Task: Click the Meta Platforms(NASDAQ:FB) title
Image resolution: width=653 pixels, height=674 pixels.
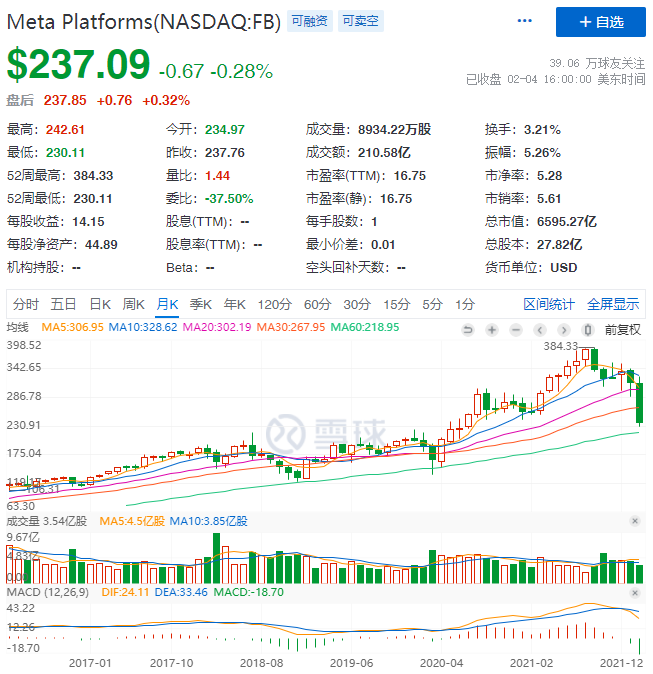Action: [144, 21]
